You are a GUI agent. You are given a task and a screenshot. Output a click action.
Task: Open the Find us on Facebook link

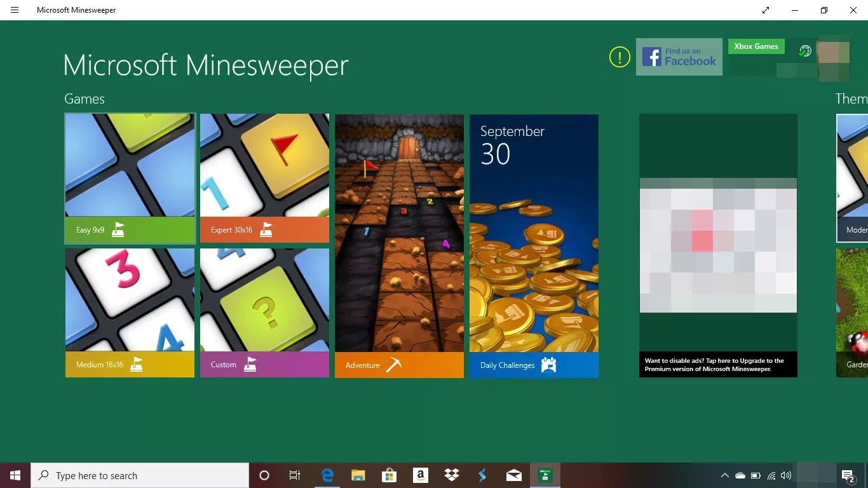pos(679,57)
